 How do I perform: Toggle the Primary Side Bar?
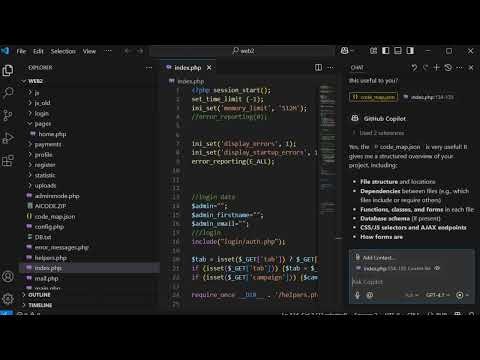click(x=386, y=51)
